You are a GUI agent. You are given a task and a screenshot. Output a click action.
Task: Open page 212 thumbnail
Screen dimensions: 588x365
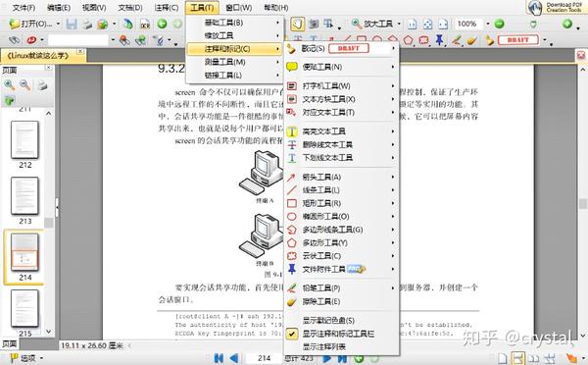coord(24,139)
